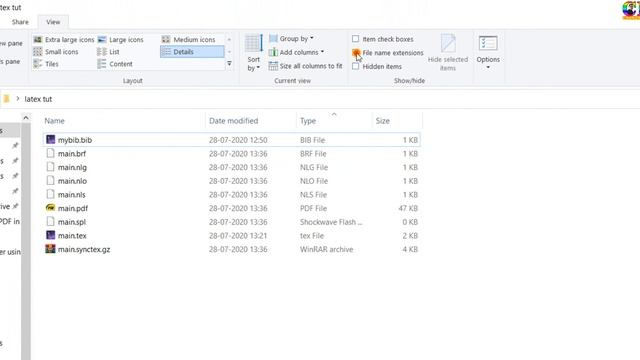Click latex tut in address bar
Image resolution: width=640 pixels, height=360 pixels.
click(x=38, y=99)
